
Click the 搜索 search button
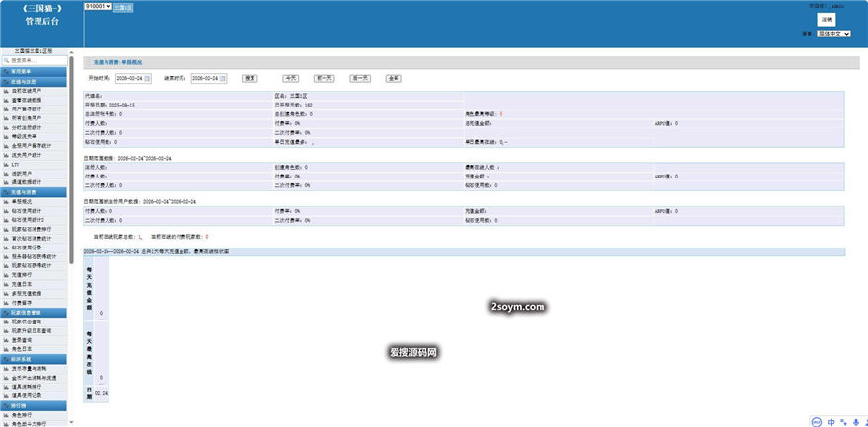coord(250,77)
